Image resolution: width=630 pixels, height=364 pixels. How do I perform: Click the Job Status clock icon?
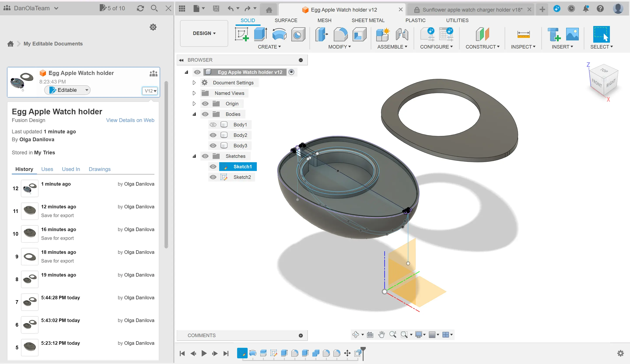pyautogui.click(x=571, y=9)
